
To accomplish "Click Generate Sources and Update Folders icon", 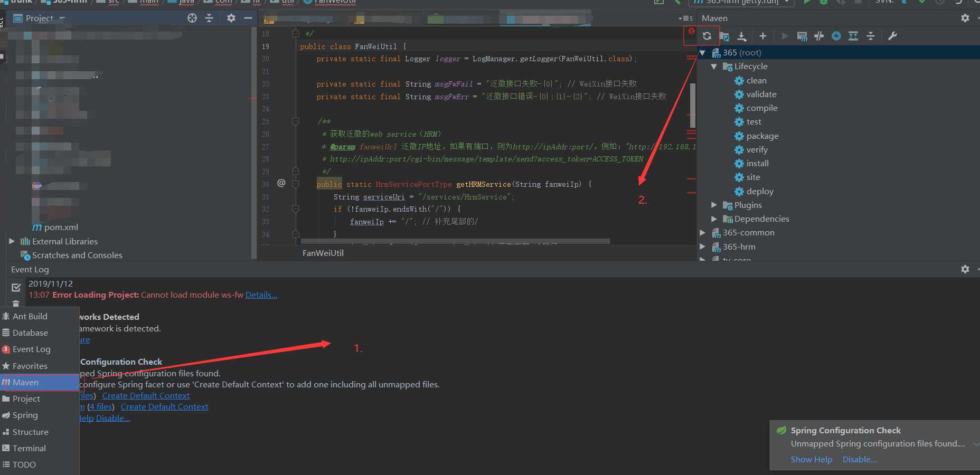I will pyautogui.click(x=724, y=36).
